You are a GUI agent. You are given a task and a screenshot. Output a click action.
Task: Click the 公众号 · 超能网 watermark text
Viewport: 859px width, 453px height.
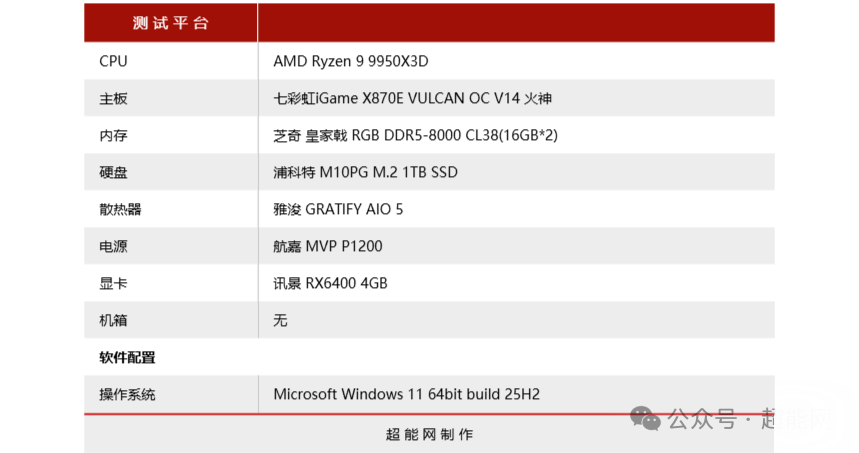[750, 418]
